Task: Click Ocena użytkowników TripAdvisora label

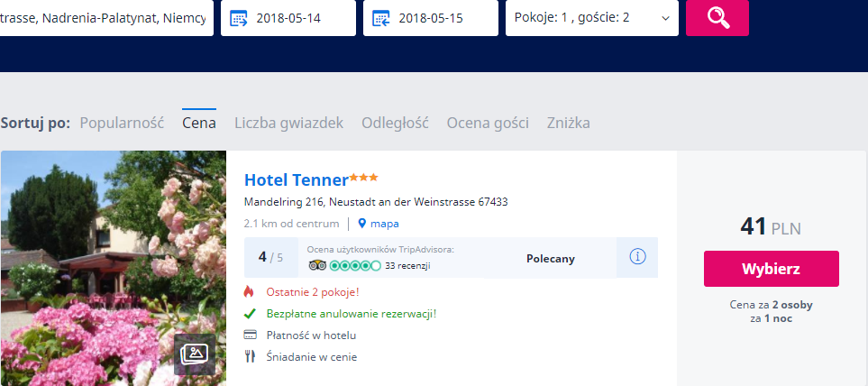Action: click(380, 250)
